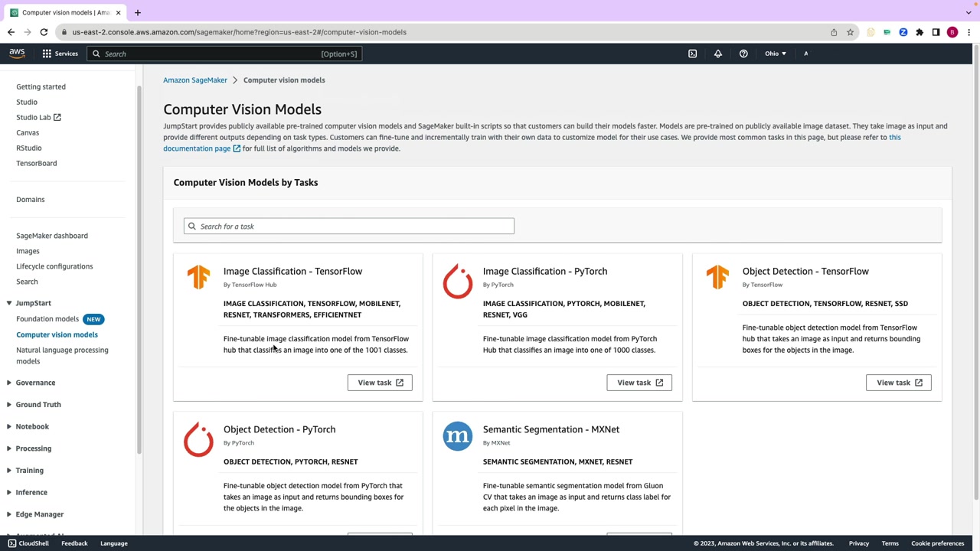View task for Image Classification - TensorFlow
The height and width of the screenshot is (551, 980).
[380, 383]
